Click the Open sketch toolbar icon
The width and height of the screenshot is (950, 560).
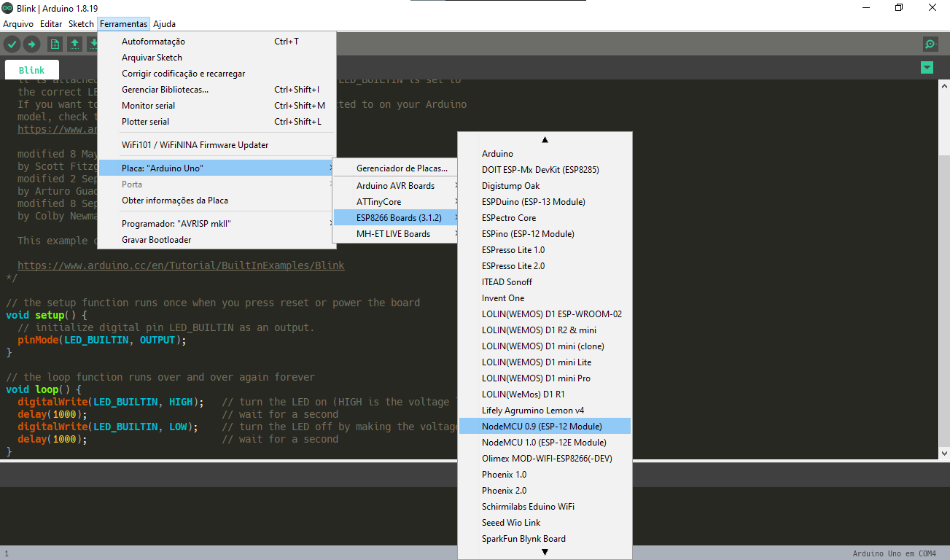pos(74,44)
